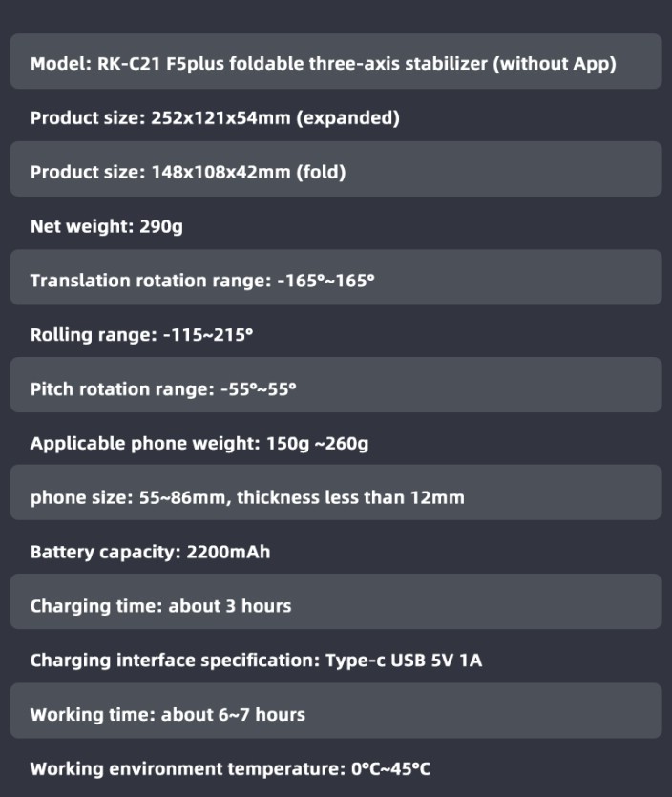Viewport: 672px width, 797px height.
Task: Click the '-165°~165°' range value
Action: click(325, 281)
